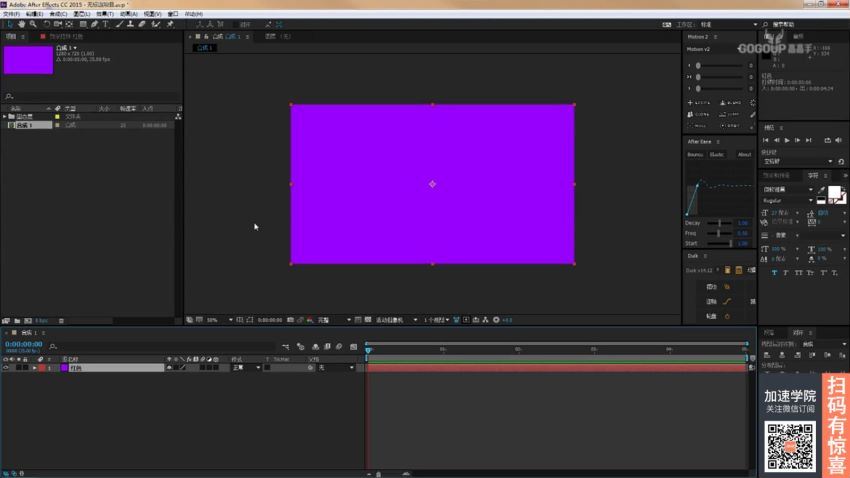The width and height of the screenshot is (850, 478).
Task: Select the Unified Camera tool
Action: coord(57,24)
